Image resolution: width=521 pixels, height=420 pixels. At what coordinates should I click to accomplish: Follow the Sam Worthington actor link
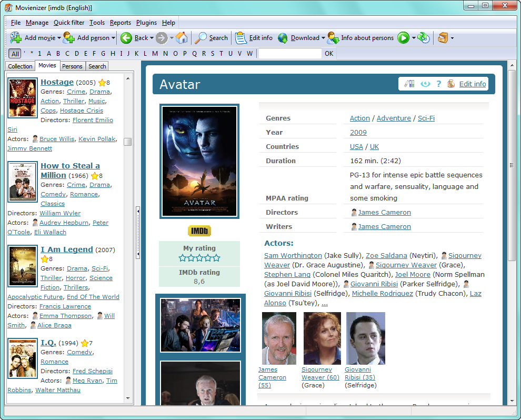[293, 255]
